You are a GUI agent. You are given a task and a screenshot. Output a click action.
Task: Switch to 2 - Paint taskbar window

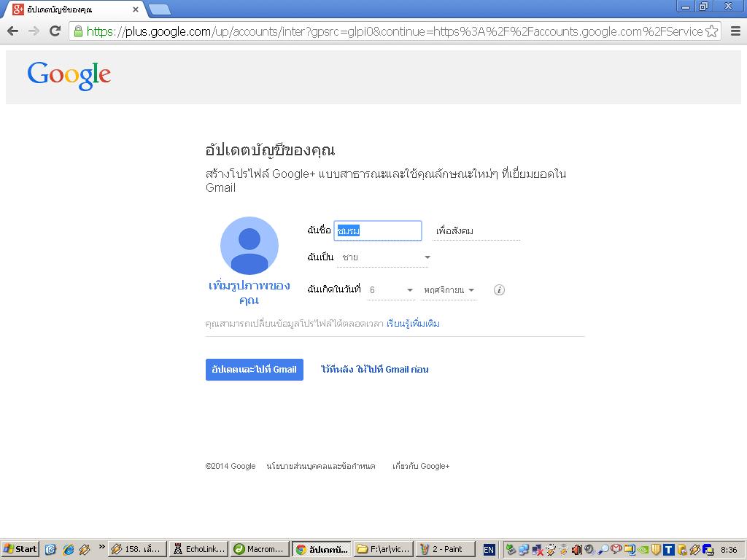coord(445,549)
